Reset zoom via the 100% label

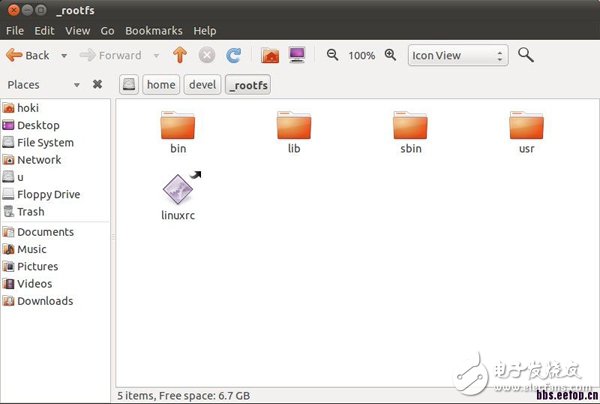(361, 56)
